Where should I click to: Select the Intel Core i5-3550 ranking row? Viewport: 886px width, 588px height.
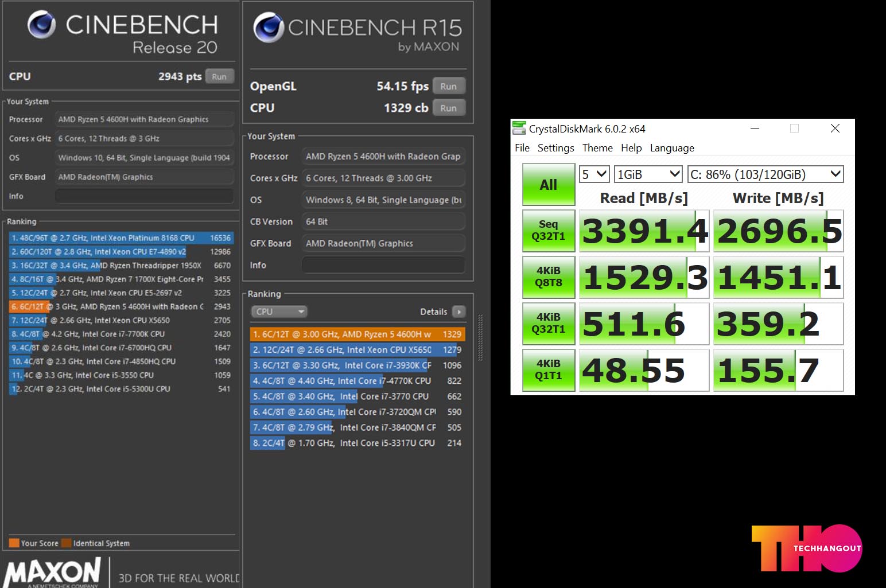[x=121, y=375]
